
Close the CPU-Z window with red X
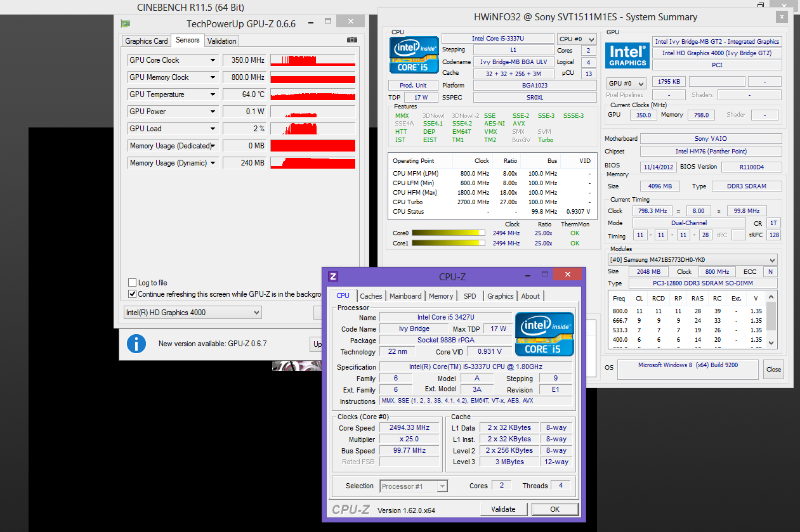[567, 275]
